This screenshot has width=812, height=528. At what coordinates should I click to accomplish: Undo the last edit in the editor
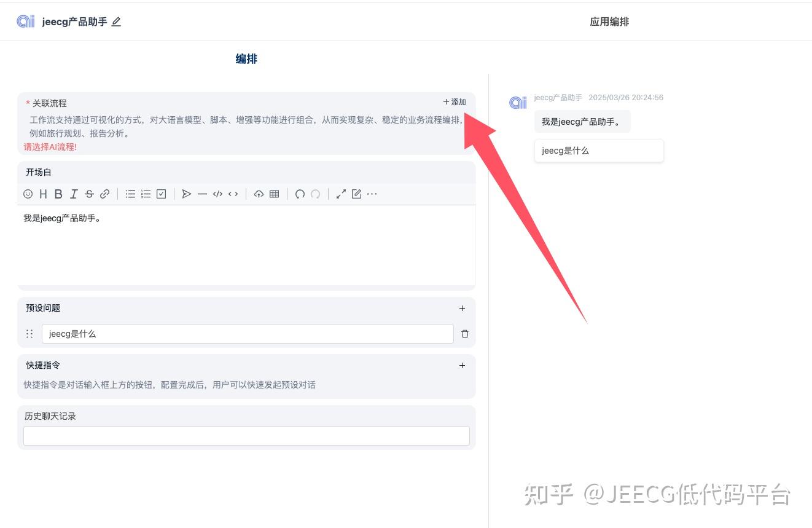click(x=300, y=194)
